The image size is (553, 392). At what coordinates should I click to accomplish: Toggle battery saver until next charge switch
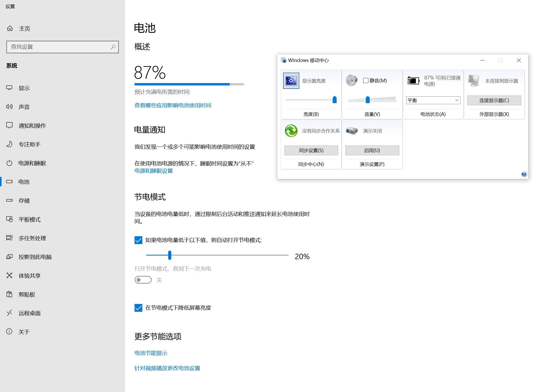click(143, 279)
